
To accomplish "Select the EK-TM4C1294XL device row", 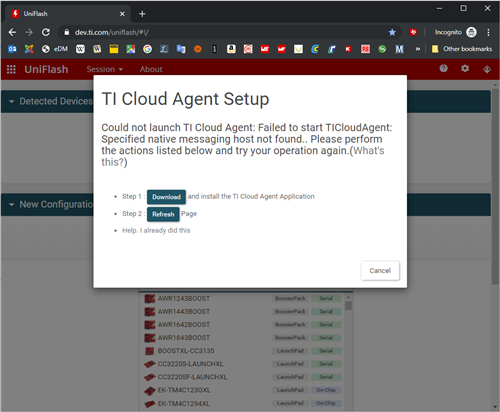I will tap(242, 403).
